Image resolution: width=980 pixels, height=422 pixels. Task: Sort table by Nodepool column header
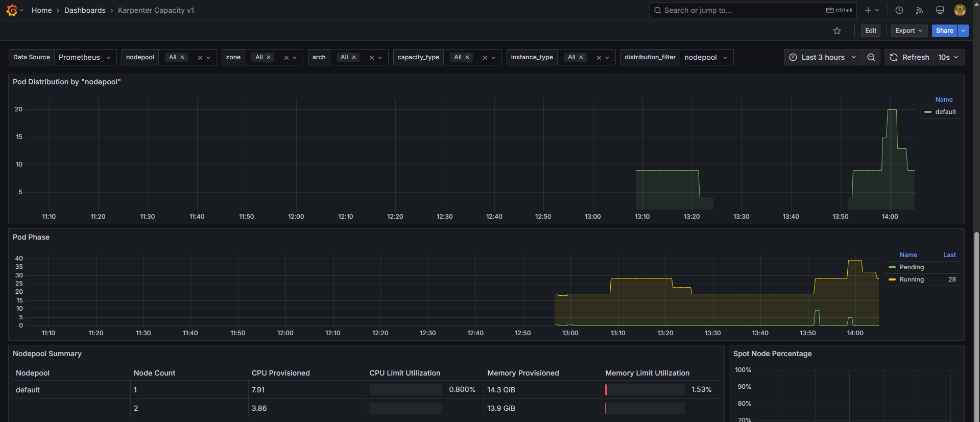pos(33,373)
